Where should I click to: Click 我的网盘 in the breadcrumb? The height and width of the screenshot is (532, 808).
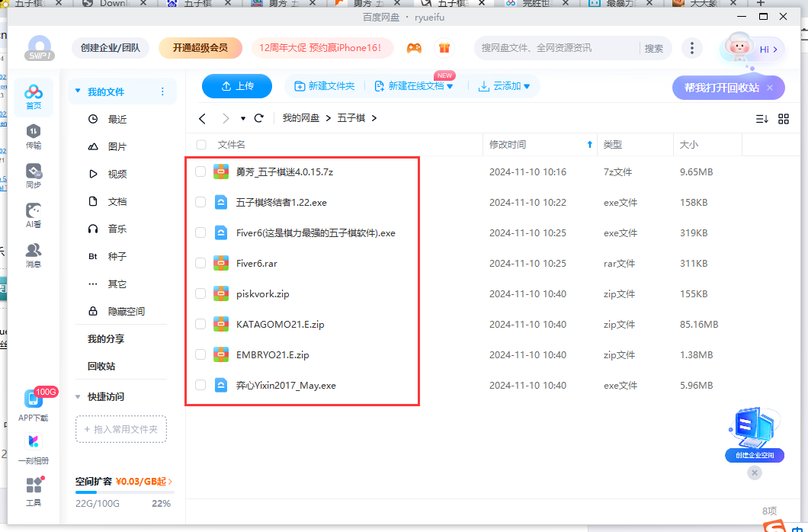point(301,118)
